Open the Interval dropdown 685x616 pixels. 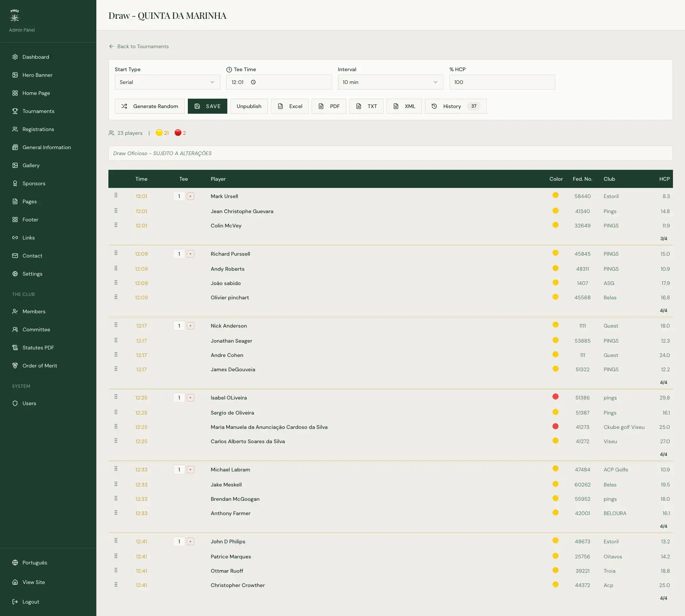click(390, 82)
